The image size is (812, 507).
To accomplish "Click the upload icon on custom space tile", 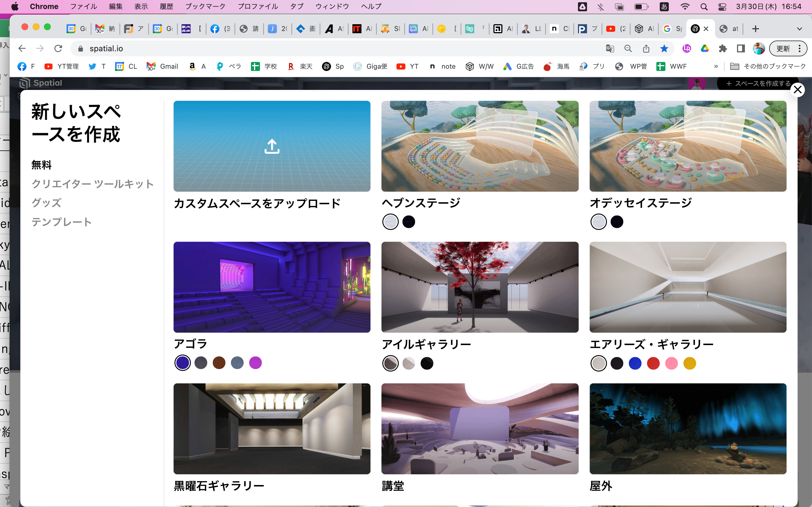I will click(272, 146).
